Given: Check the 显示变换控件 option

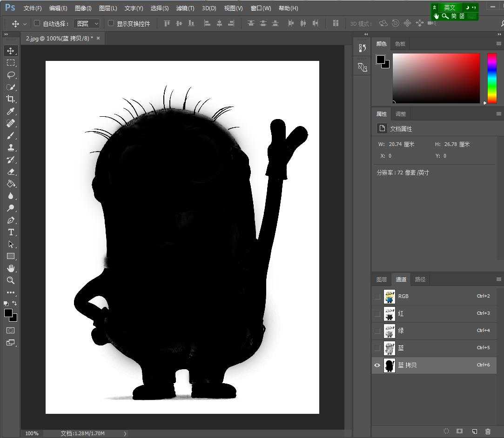Looking at the screenshot, I should [111, 23].
